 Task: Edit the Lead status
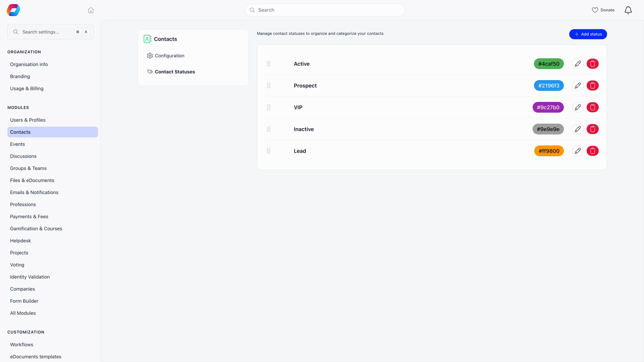pos(578,151)
